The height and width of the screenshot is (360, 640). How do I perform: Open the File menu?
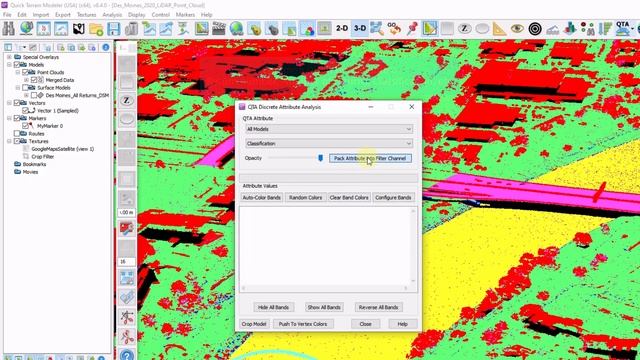[x=7, y=15]
